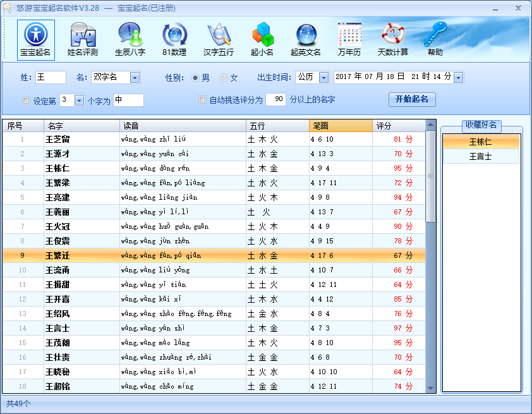Screen dimensions: 532x414
Task: Open the 汉字五行 tool
Action: (x=217, y=38)
